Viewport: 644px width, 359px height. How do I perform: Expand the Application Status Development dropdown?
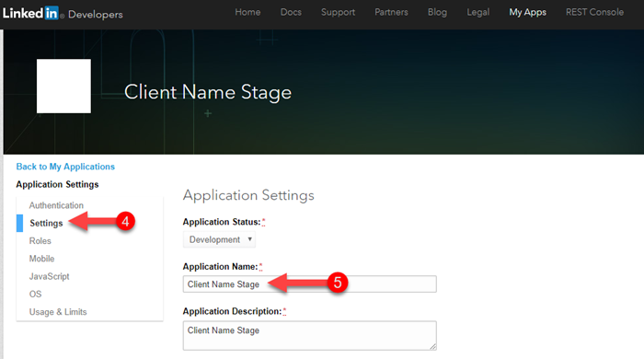(x=219, y=239)
